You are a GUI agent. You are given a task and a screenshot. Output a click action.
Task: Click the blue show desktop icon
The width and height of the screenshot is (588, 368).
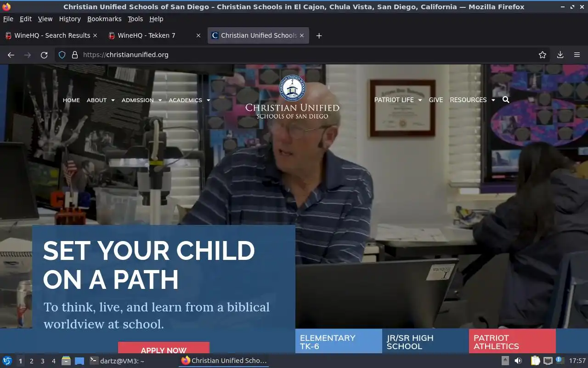[79, 361]
